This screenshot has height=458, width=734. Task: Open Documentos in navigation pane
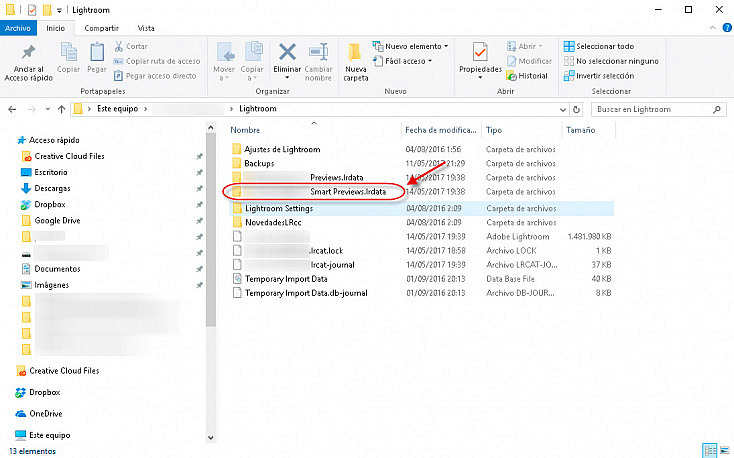[x=57, y=269]
